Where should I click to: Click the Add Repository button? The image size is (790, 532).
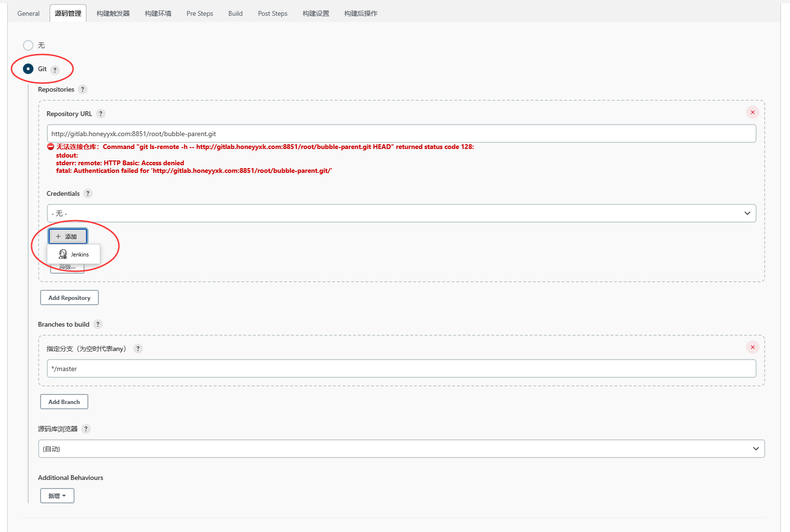tap(69, 298)
